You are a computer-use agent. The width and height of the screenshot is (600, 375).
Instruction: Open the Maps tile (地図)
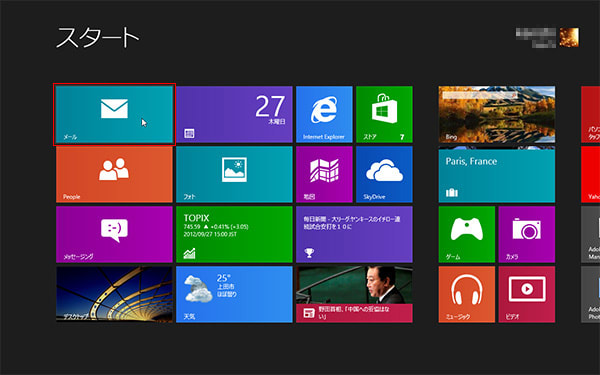pos(324,174)
